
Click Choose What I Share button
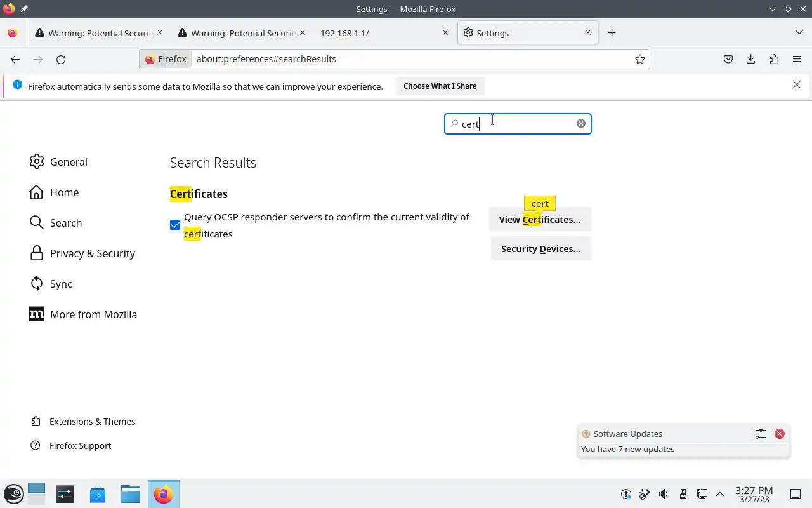click(440, 86)
